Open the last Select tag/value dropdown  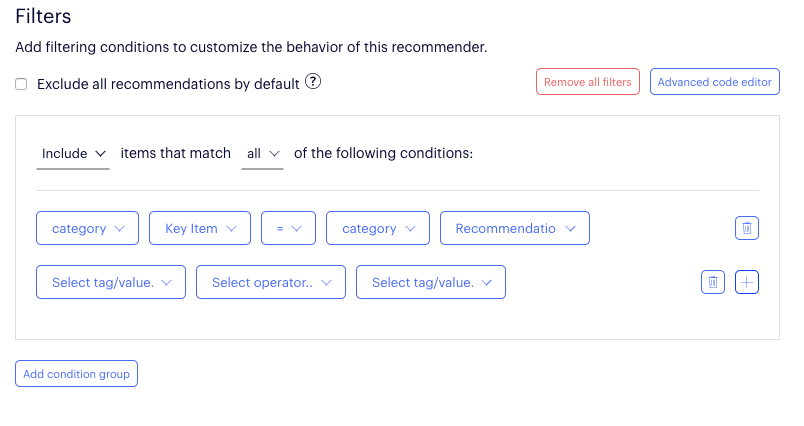point(430,283)
